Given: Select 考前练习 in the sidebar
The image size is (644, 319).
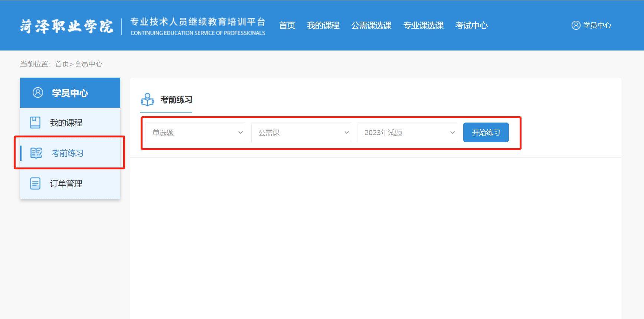Looking at the screenshot, I should pos(70,153).
